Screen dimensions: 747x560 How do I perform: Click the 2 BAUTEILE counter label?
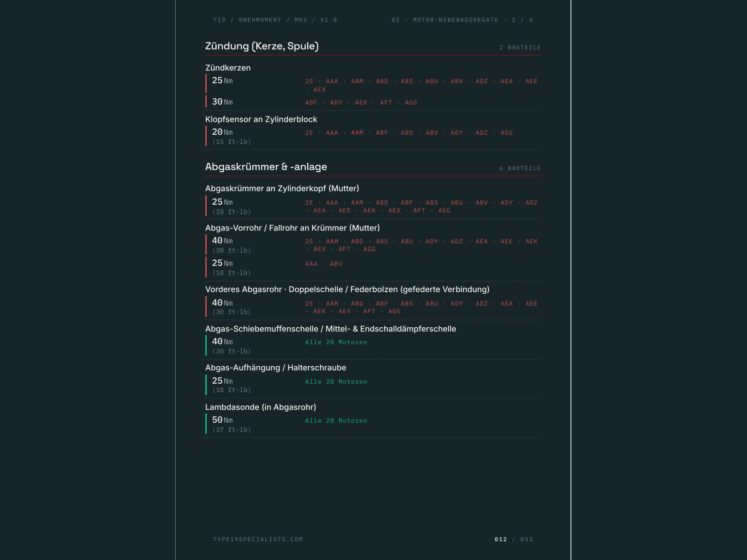[x=520, y=47]
